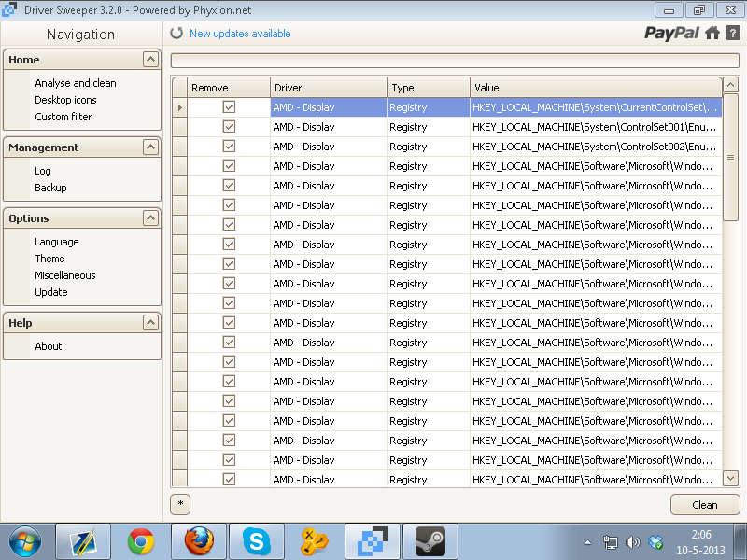This screenshot has width=747, height=560.
Task: Click the row pointer arrow on the first row
Action: (179, 107)
